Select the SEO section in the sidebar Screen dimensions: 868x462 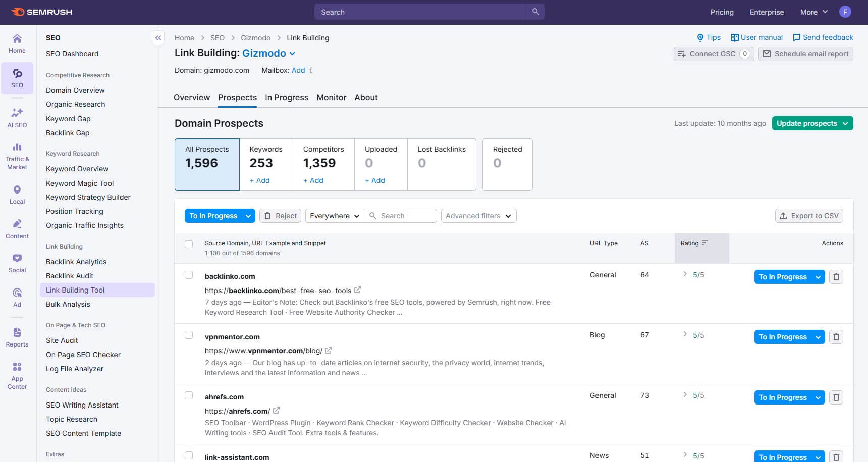tap(17, 78)
